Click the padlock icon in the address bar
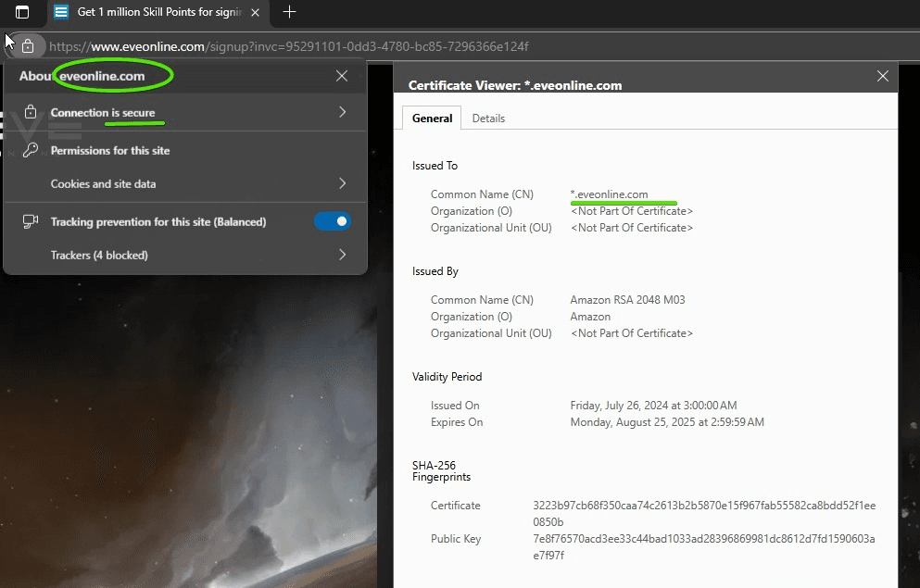Viewport: 920px width, 588px height. [x=28, y=46]
